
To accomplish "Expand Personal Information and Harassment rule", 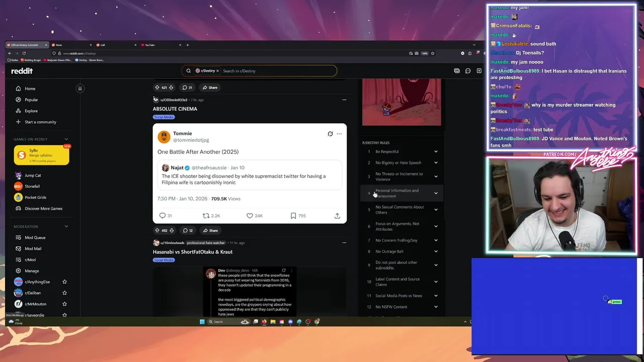I will [x=436, y=193].
